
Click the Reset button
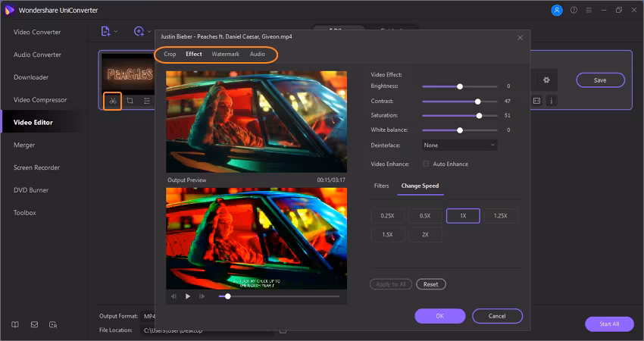pos(431,284)
